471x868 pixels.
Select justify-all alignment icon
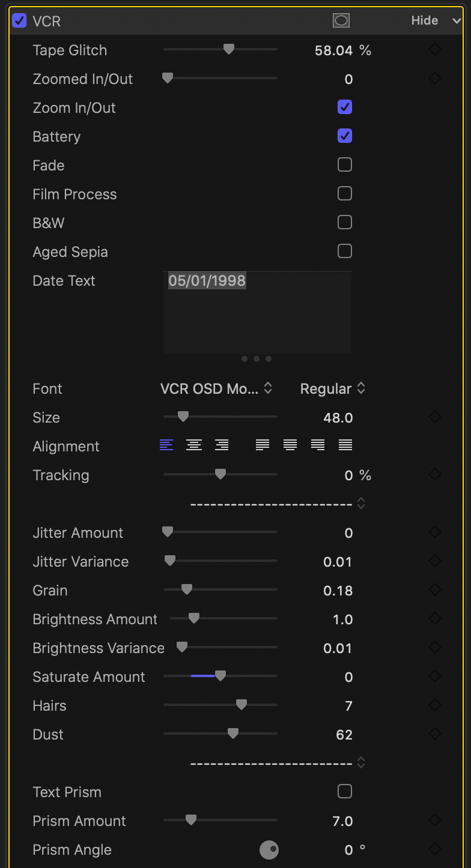[345, 445]
